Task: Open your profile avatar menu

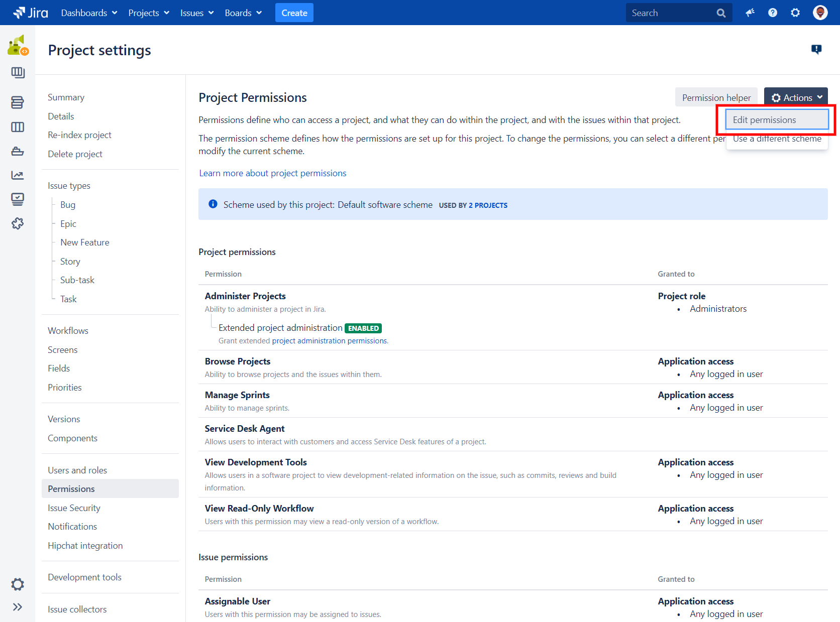Action: (x=820, y=13)
